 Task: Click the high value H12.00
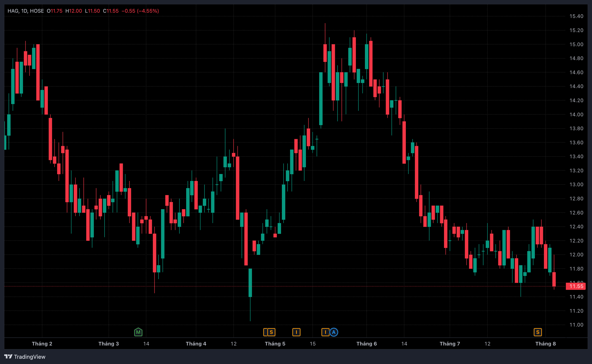[74, 11]
